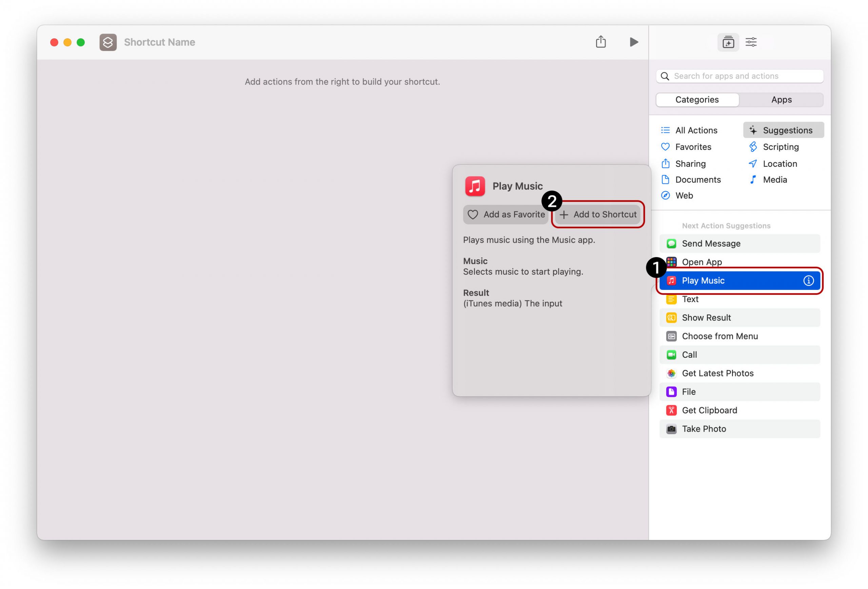Run the shortcut with the play button
This screenshot has width=868, height=589.
tap(633, 42)
